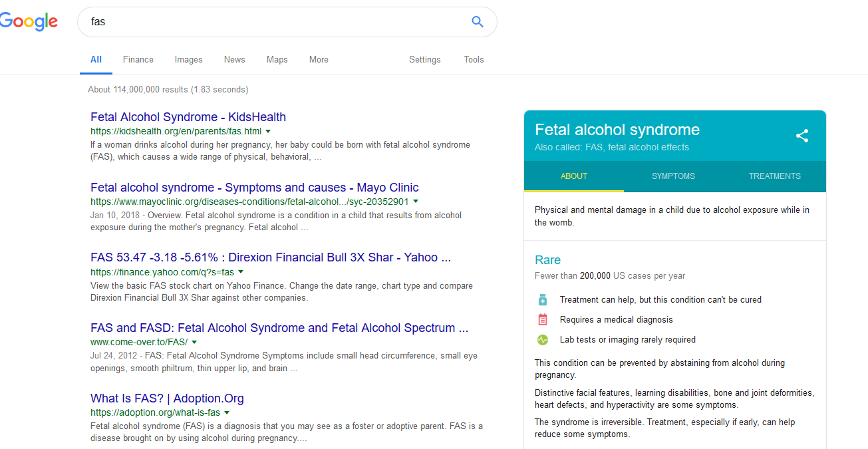Click Fewer than 200,000 US cases text
This screenshot has height=449, width=868.
click(x=610, y=275)
